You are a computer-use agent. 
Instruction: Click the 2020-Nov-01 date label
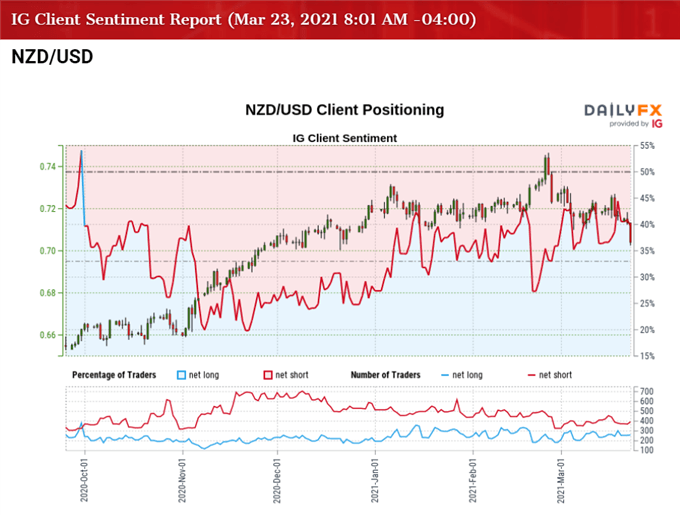[x=182, y=481]
